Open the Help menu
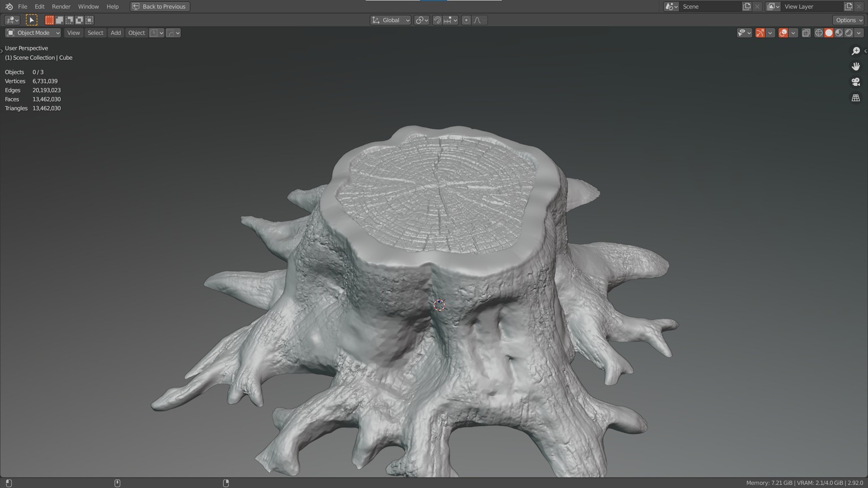Screen dimensions: 868x488 (112, 6)
